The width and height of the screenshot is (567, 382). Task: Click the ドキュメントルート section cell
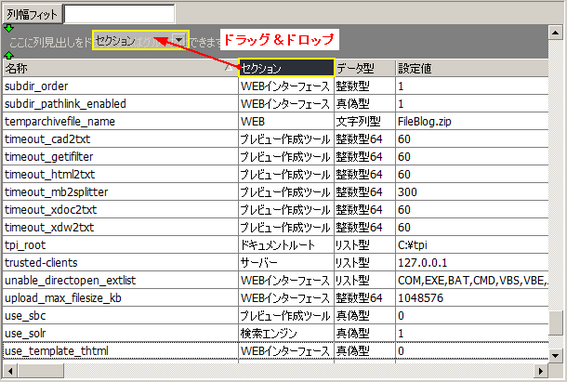point(286,245)
